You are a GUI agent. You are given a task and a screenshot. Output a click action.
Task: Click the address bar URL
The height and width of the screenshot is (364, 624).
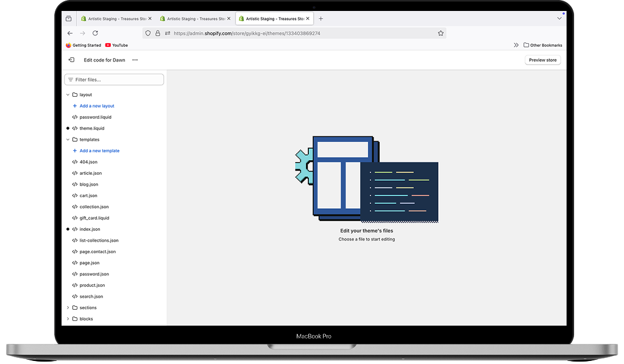[247, 33]
